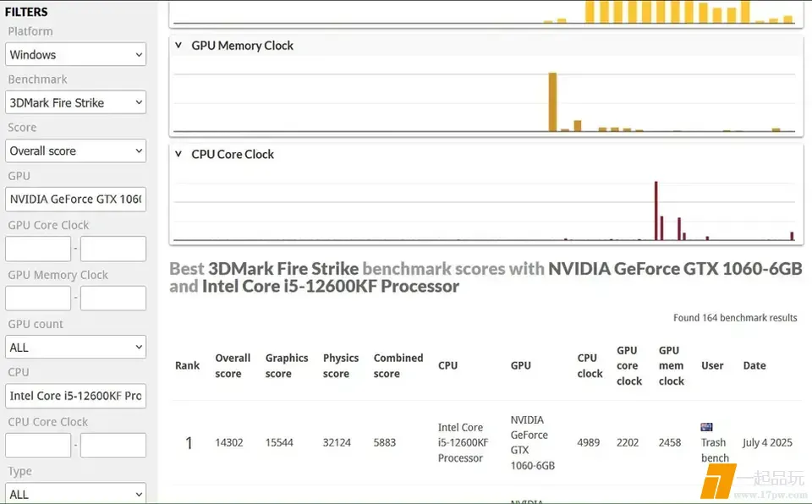Click the GPU Core Clock maximum field
This screenshot has width=812, height=504.
point(112,249)
